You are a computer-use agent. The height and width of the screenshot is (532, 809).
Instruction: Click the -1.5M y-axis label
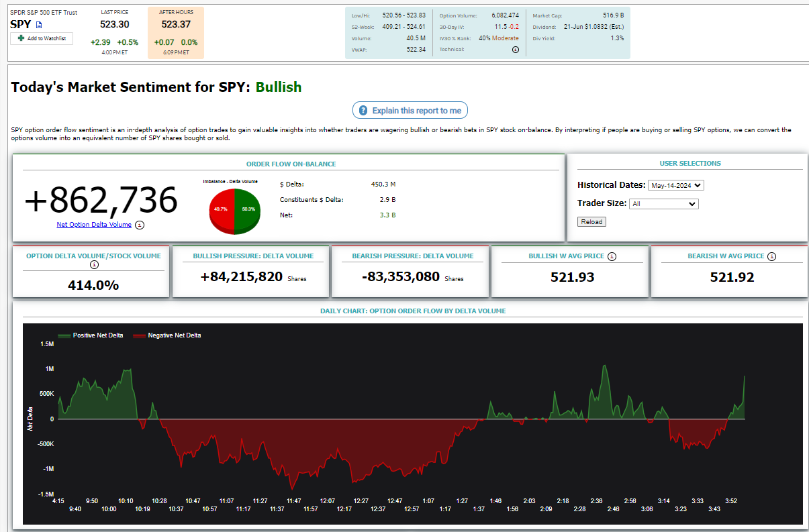pos(46,494)
